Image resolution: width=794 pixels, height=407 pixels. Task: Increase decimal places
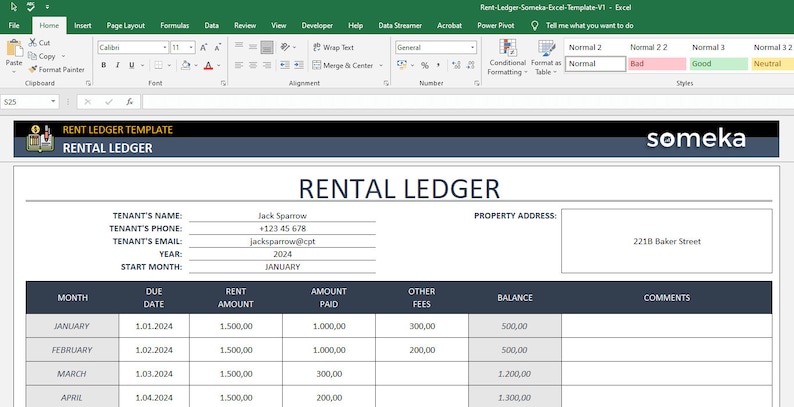click(456, 65)
